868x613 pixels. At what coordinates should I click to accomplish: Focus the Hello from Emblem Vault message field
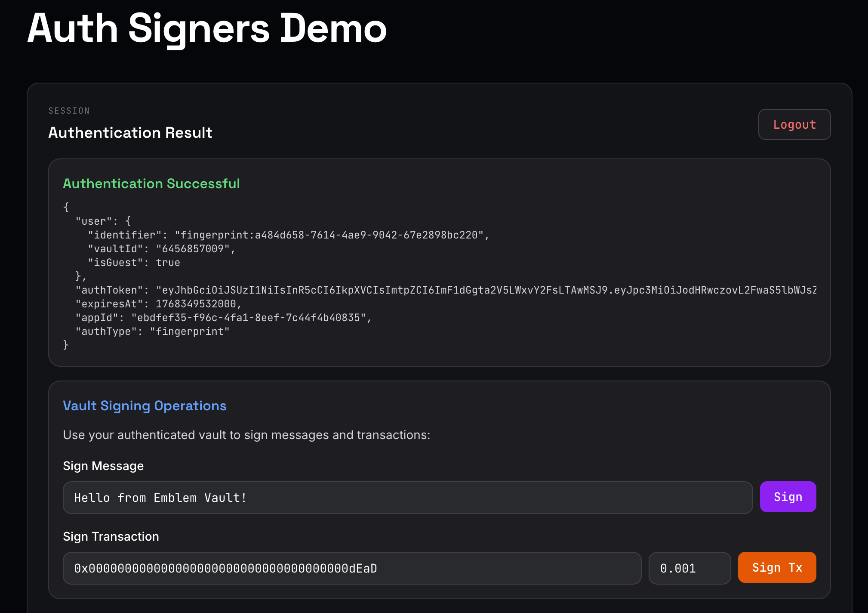407,498
